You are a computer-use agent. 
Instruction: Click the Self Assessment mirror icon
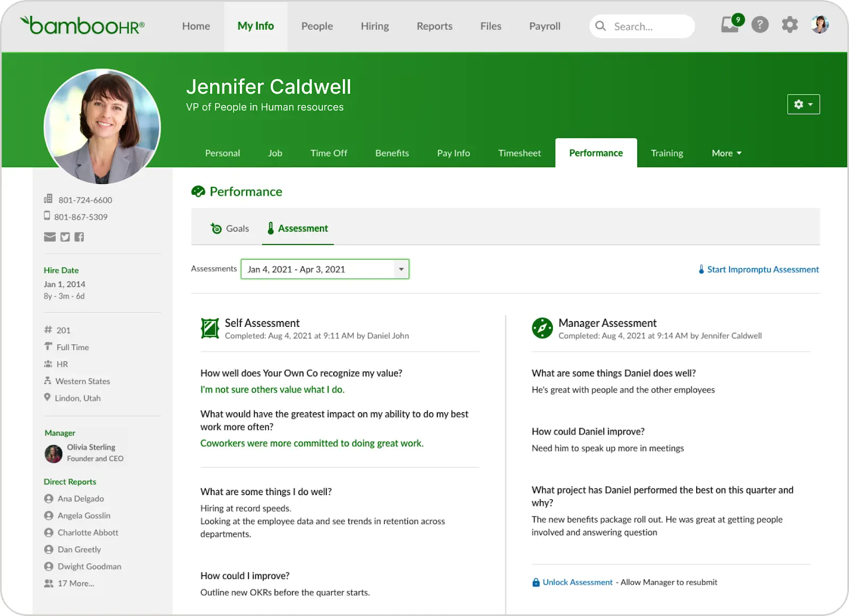[x=210, y=328]
